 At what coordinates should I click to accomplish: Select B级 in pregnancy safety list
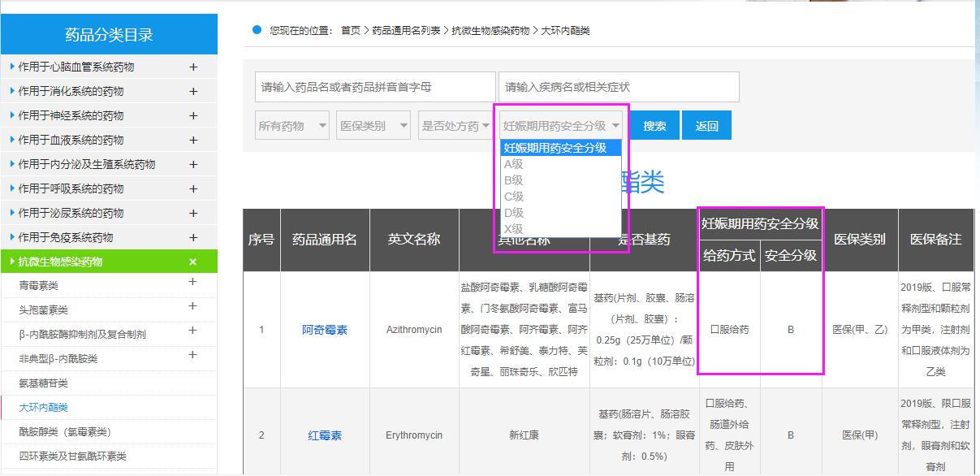514,180
